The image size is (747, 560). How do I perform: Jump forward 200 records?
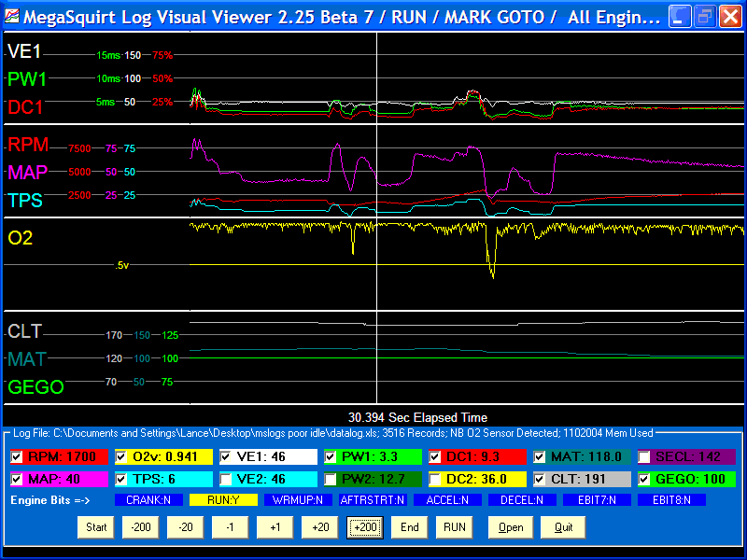click(x=365, y=526)
